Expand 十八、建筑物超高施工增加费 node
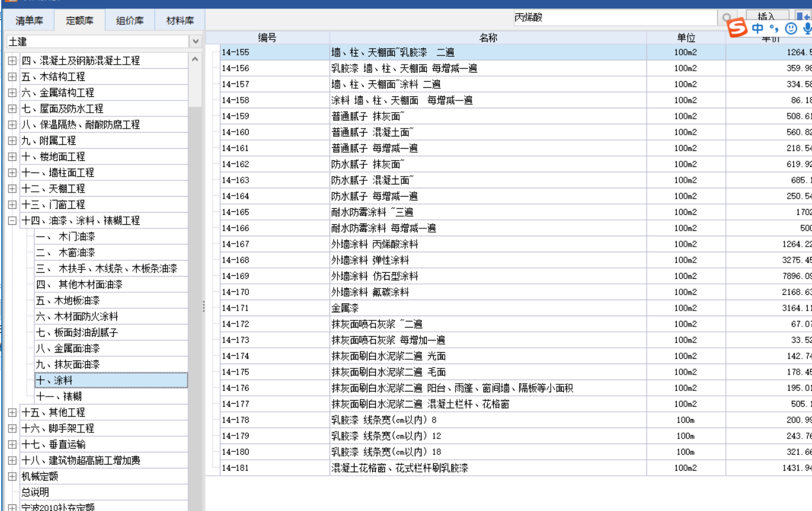This screenshot has width=812, height=511. pos(12,460)
